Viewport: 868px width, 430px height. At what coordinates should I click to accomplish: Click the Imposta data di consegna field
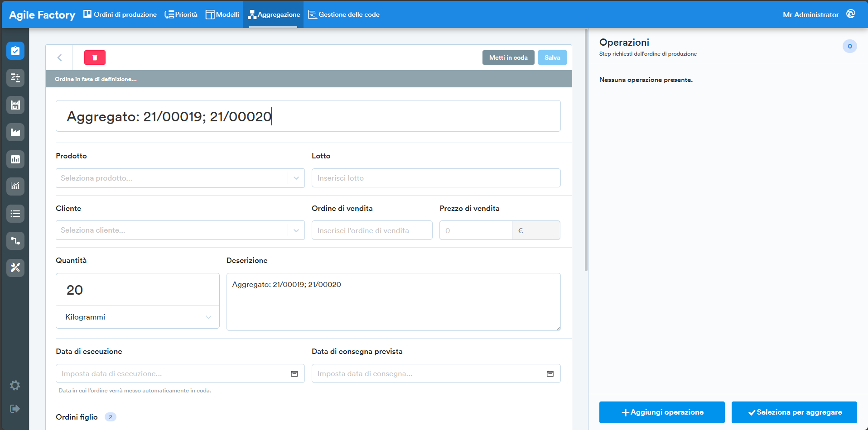coord(436,373)
